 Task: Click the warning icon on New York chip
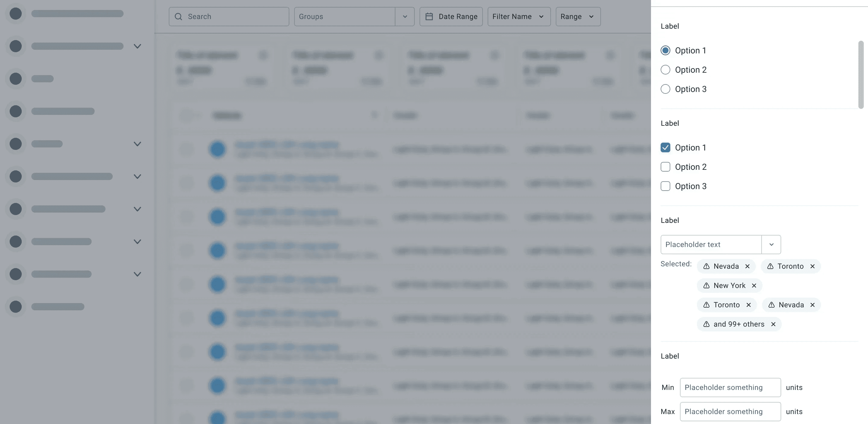pos(706,286)
